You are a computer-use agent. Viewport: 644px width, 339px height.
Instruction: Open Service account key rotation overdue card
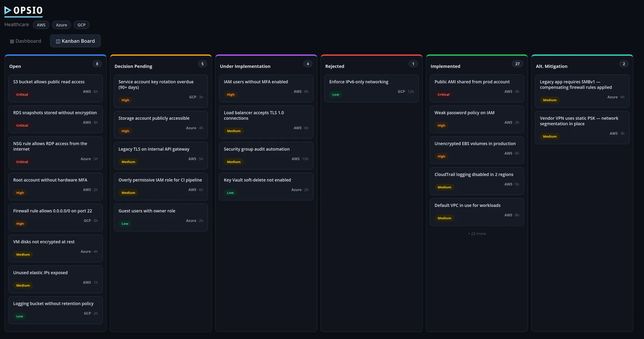pyautogui.click(x=161, y=91)
